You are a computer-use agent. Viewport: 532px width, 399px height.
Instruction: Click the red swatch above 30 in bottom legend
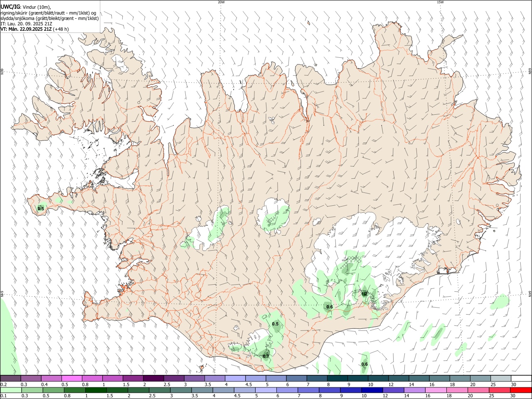(521, 390)
